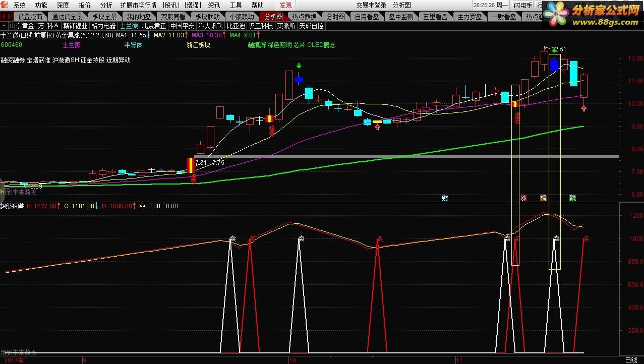644x364 pixels.
Task: Click the 涨 event marker on chart
Action: tap(523, 198)
